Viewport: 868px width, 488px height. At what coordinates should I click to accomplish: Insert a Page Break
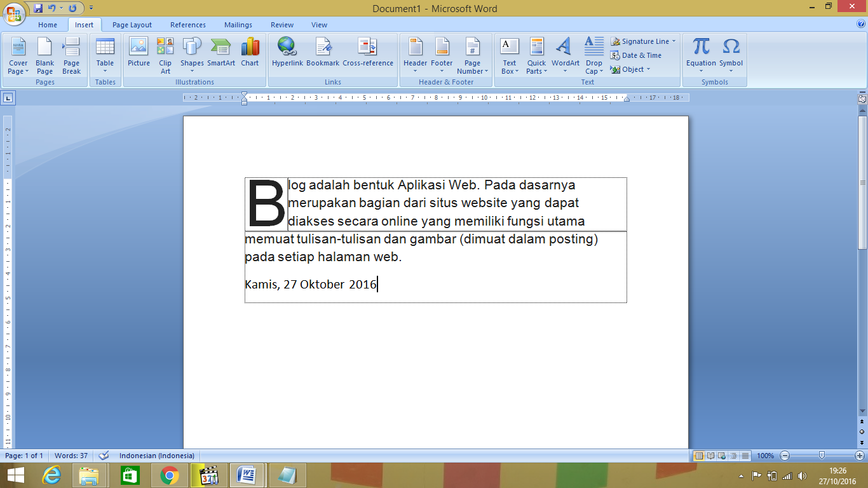point(72,56)
